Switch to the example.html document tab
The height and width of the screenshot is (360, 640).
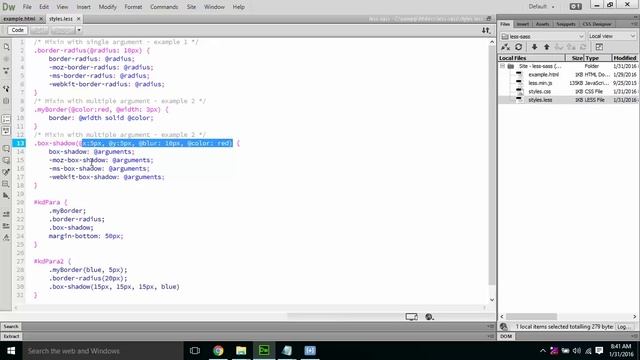click(x=19, y=19)
